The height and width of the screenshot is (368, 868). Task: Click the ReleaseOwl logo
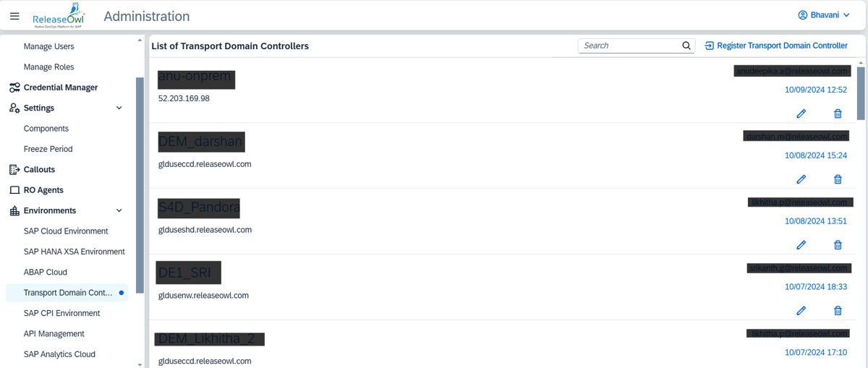point(59,17)
